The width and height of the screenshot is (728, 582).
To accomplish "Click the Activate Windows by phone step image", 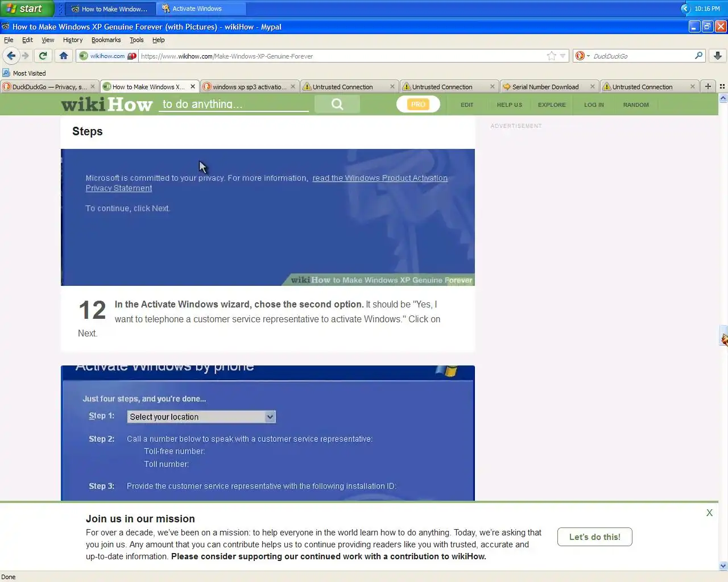I will [x=268, y=433].
